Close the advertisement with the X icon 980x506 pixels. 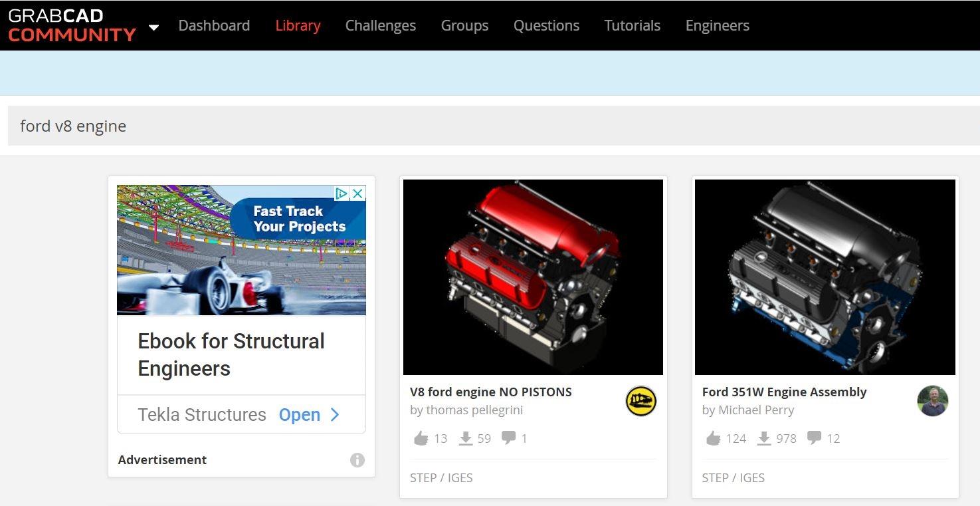coord(357,193)
